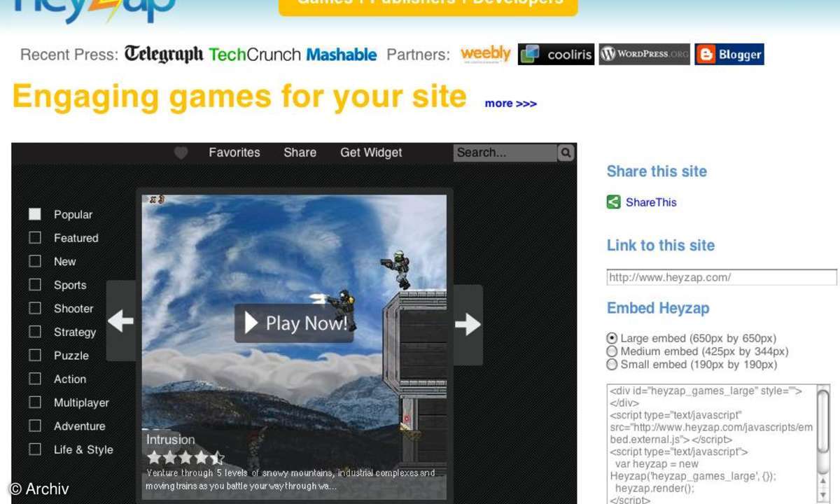Click 'Engaging games for your site' heading
Image resolution: width=840 pixels, height=504 pixels.
(x=239, y=97)
